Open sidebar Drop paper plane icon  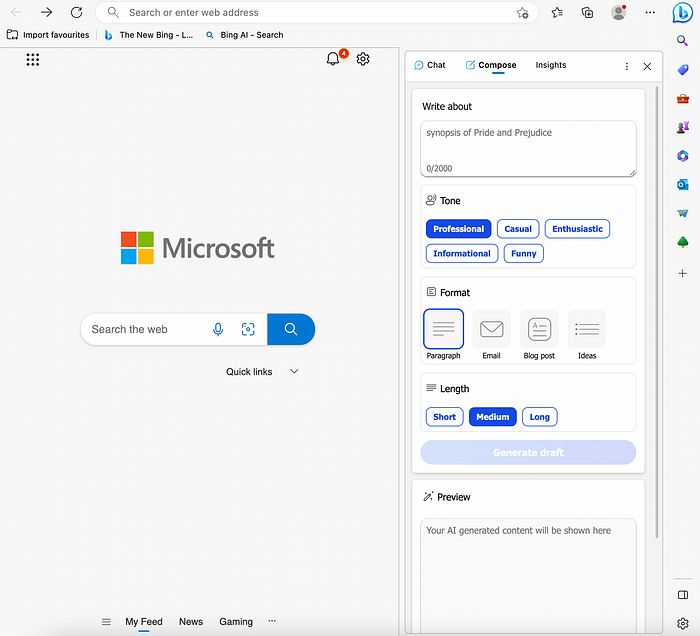pyautogui.click(x=683, y=213)
